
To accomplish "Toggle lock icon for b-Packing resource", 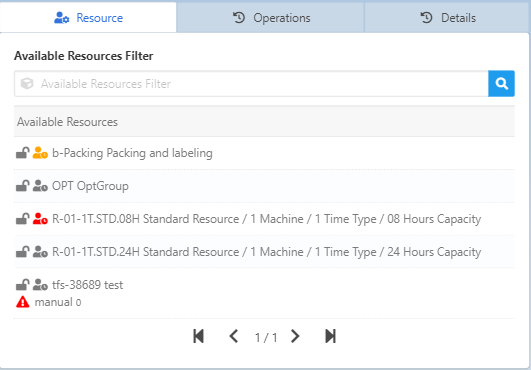I will click(22, 153).
